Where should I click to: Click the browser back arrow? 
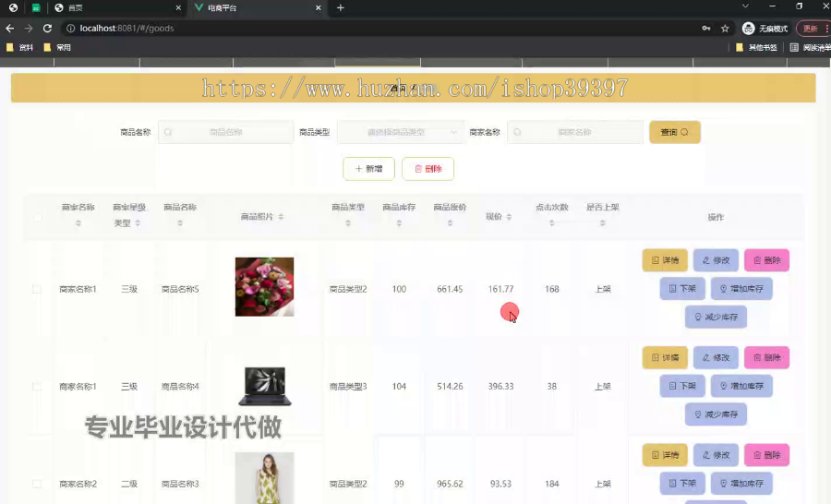(x=9, y=28)
